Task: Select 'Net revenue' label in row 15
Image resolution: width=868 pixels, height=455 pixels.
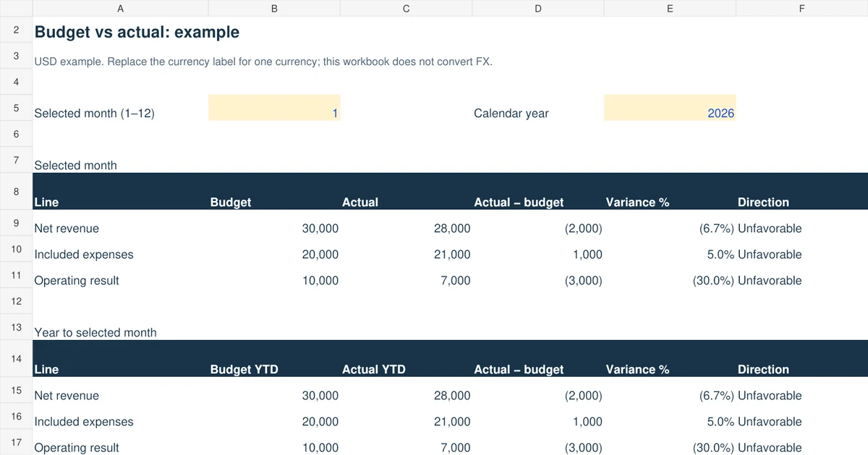Action: pos(67,396)
